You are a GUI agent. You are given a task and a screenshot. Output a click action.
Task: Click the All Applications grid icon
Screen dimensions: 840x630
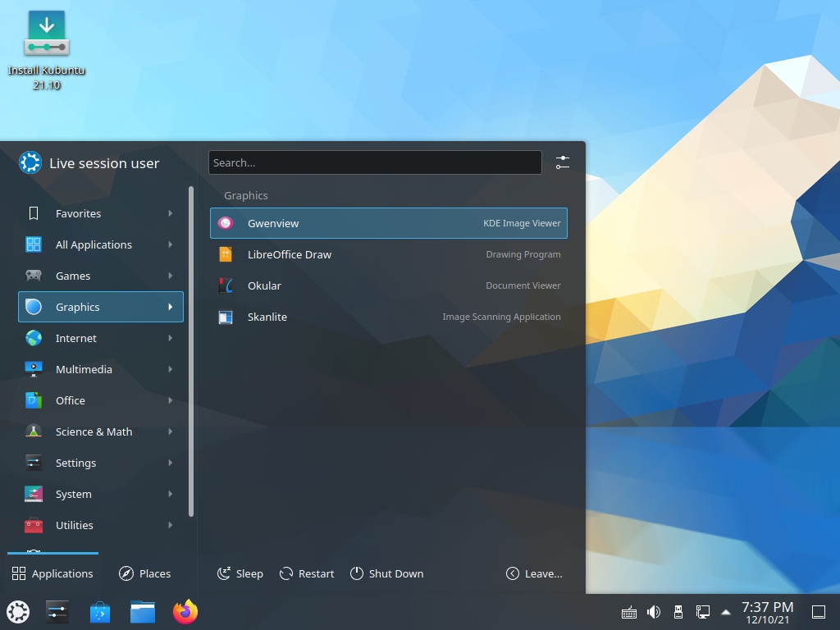click(x=33, y=244)
